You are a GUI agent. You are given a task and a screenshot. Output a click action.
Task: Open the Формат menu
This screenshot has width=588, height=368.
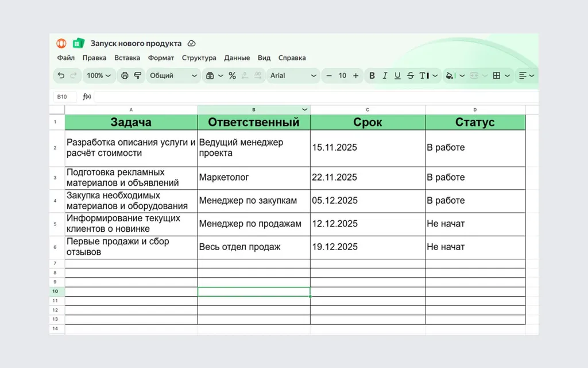[x=161, y=58]
